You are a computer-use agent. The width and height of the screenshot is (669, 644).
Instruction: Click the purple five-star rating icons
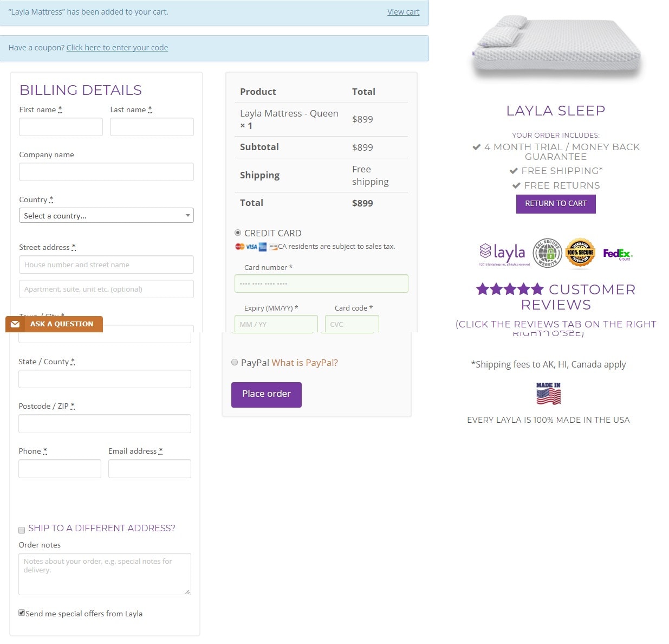tap(510, 289)
